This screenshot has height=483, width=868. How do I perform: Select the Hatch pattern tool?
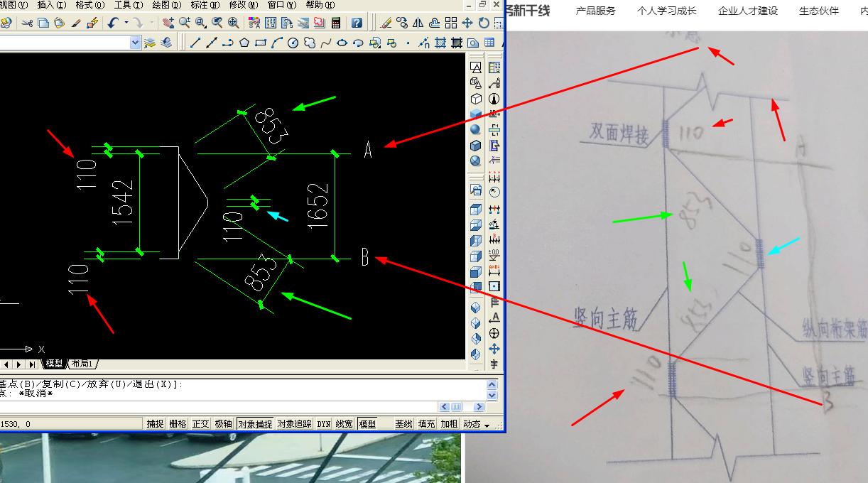click(440, 43)
